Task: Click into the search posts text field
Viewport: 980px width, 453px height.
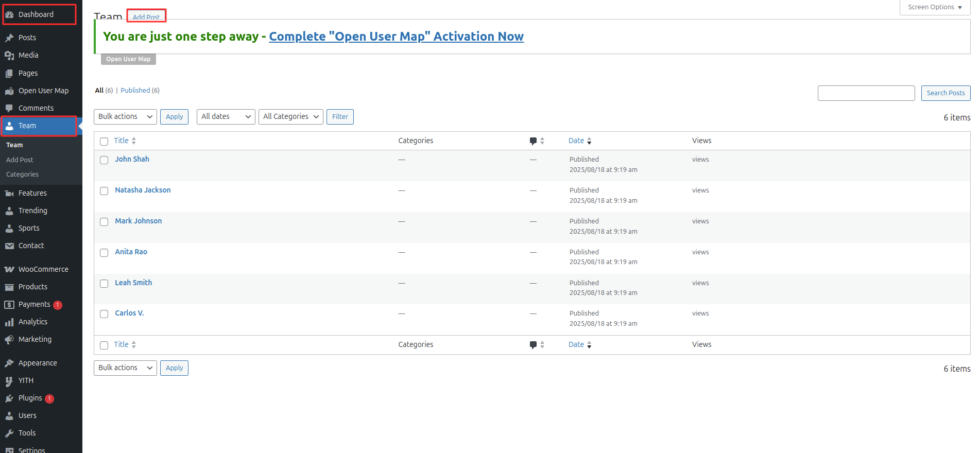Action: pos(866,93)
